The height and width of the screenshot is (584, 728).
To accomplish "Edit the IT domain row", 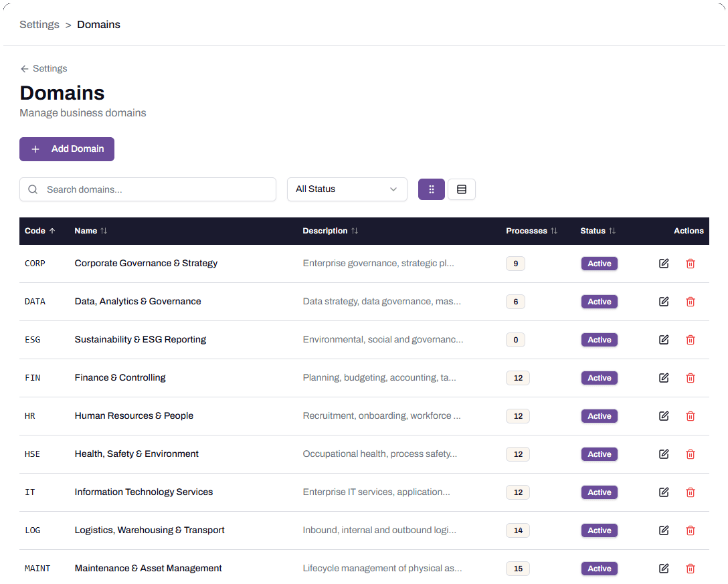I will click(664, 492).
